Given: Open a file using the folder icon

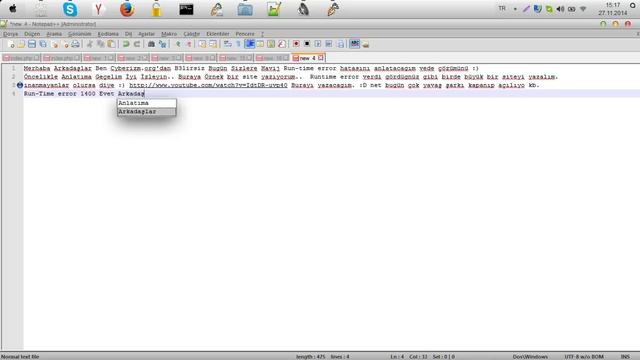Looking at the screenshot, I should (21, 44).
